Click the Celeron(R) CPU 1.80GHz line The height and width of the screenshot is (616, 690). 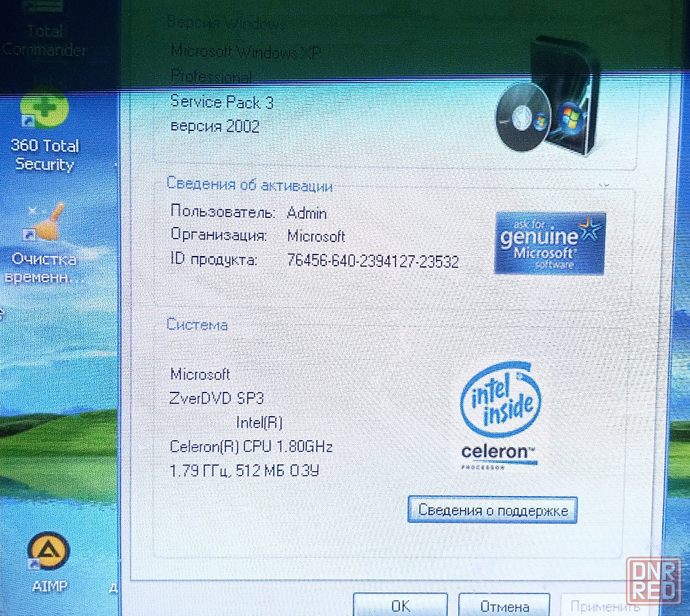251,446
